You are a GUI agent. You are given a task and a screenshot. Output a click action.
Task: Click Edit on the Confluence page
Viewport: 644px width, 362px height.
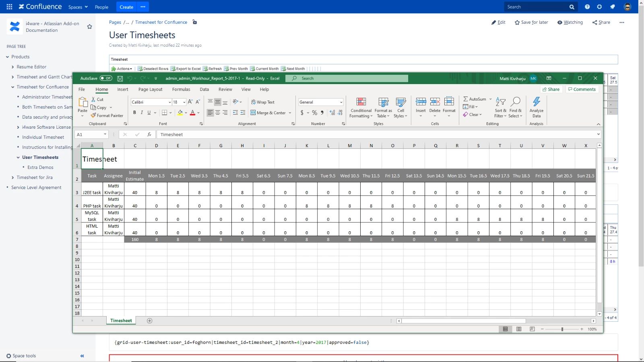[x=498, y=23]
